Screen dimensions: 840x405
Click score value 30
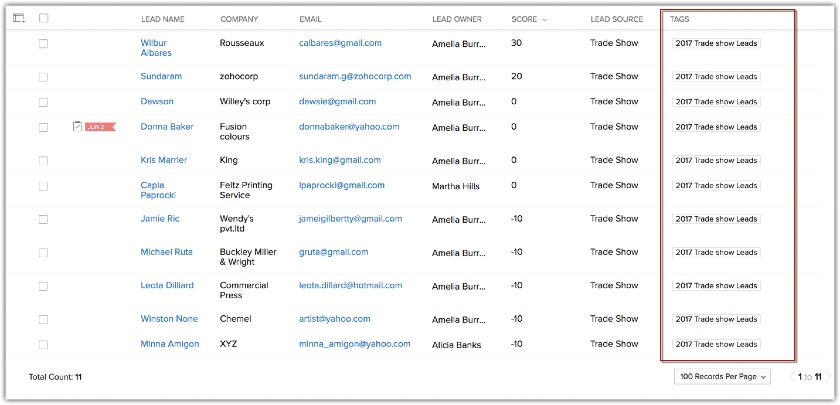point(516,43)
